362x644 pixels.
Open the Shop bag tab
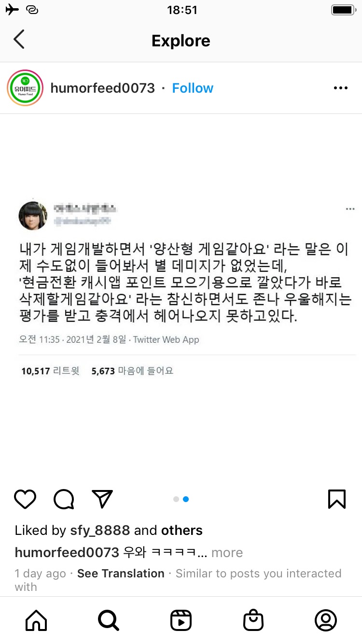click(253, 620)
